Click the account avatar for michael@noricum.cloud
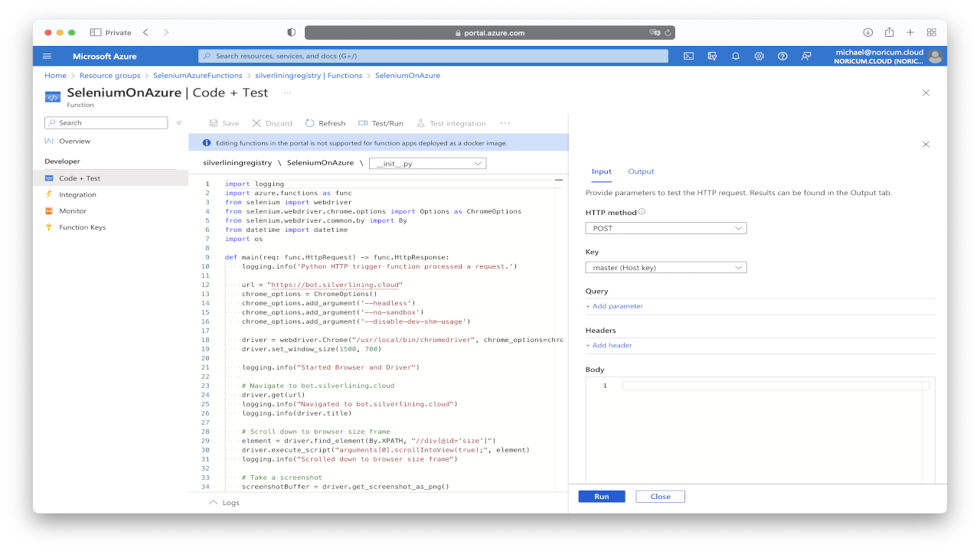Screen dimensions: 980x551 click(935, 56)
